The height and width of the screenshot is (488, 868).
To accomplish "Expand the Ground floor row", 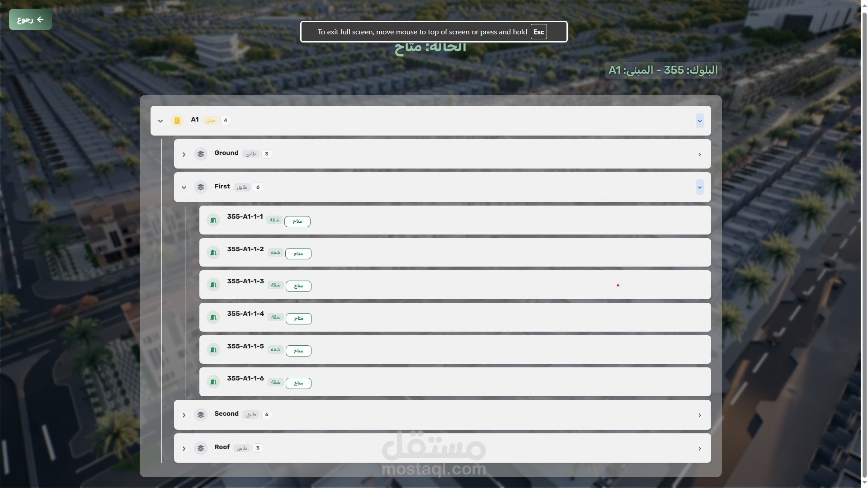I will point(184,155).
